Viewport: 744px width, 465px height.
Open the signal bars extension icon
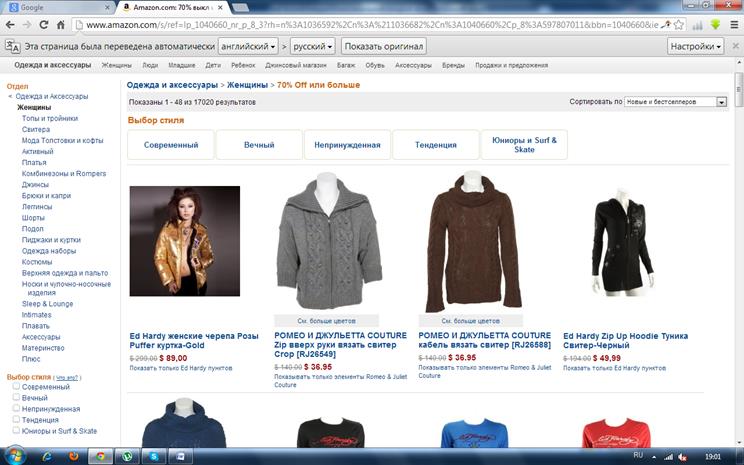[698, 25]
